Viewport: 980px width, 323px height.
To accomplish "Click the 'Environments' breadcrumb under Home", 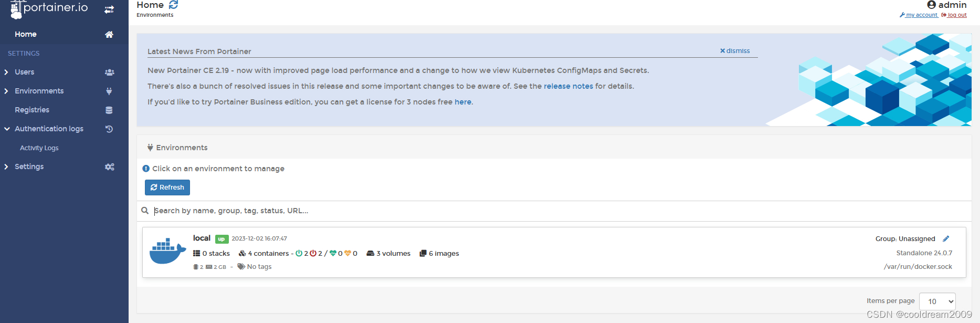I will point(155,15).
